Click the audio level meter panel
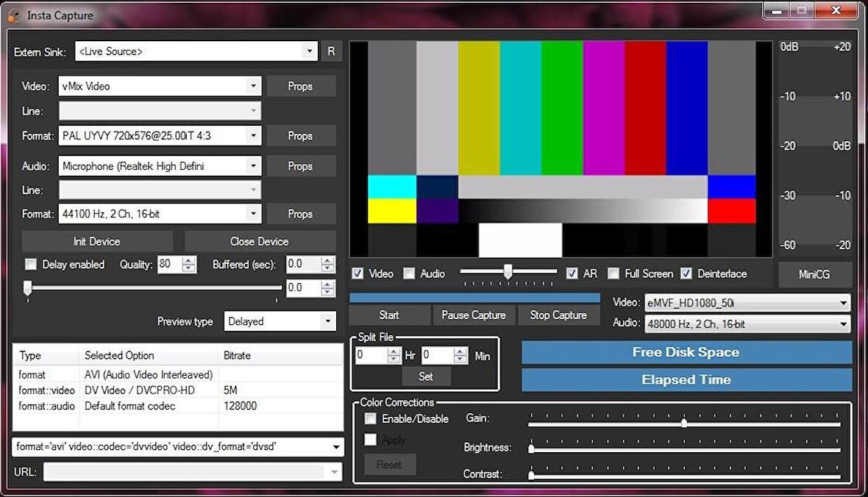868x497 pixels. [814, 149]
